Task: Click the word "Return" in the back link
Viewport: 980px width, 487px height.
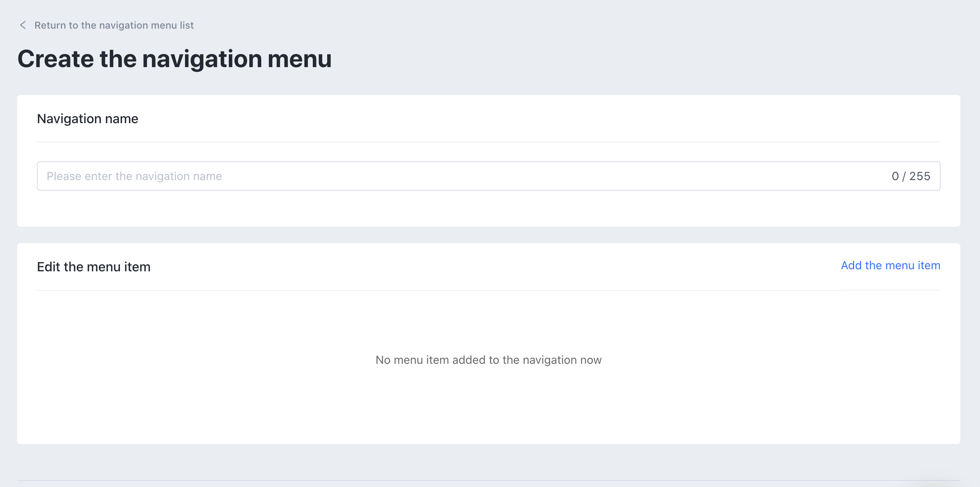Action: [50, 25]
